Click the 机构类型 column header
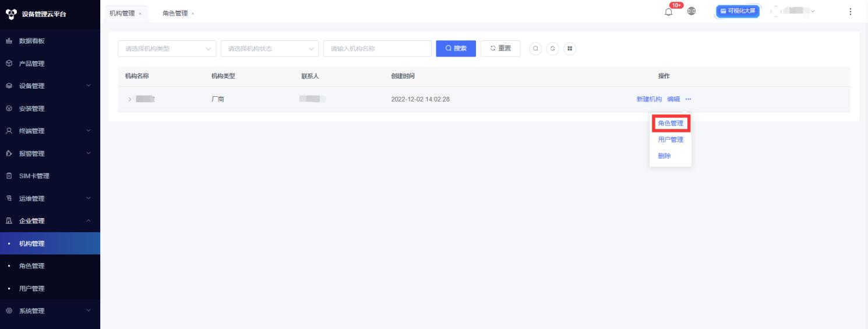This screenshot has width=868, height=329. coord(223,76)
